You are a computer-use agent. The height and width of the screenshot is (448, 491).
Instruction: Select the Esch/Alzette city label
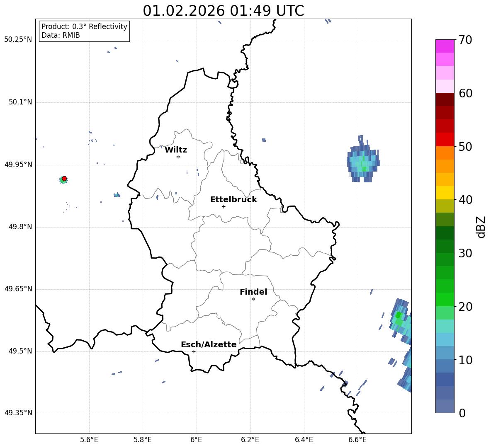[x=209, y=345]
